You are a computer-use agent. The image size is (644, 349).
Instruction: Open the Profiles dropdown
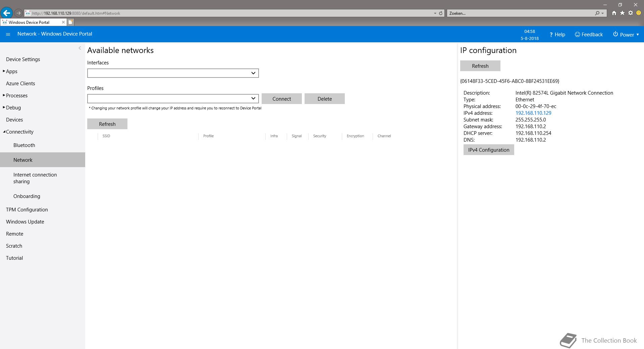tap(173, 99)
